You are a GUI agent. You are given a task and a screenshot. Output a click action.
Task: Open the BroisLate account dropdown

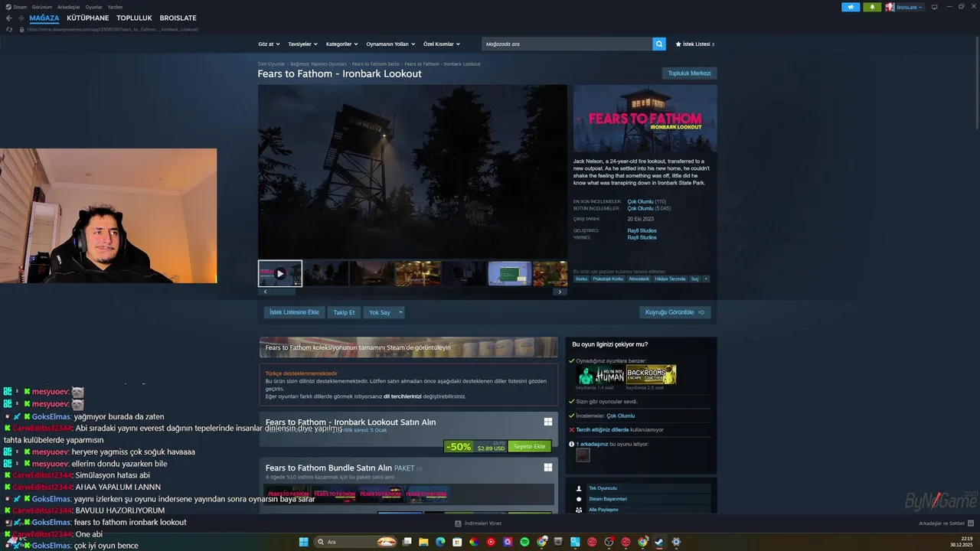pyautogui.click(x=910, y=7)
